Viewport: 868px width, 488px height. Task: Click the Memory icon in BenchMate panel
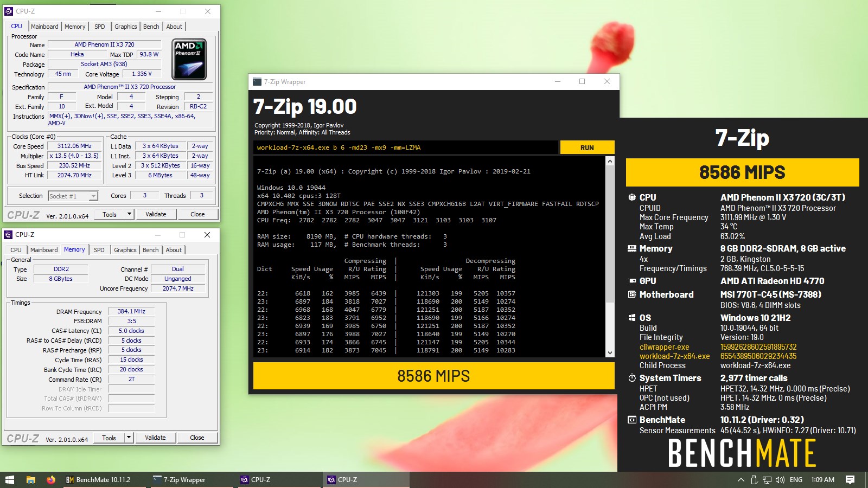pos(632,248)
